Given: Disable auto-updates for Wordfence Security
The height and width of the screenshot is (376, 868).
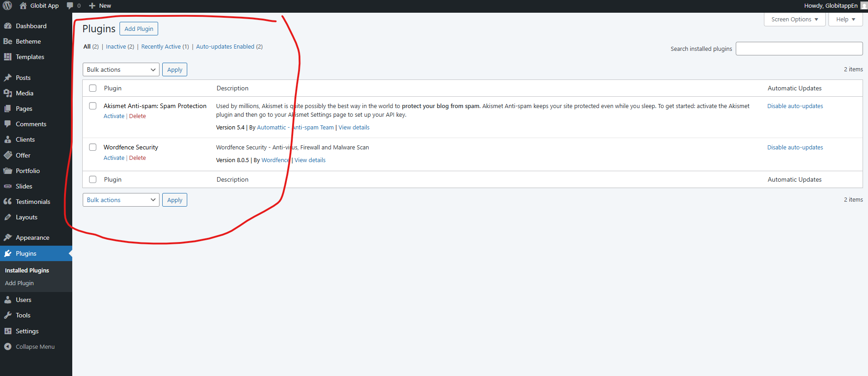Looking at the screenshot, I should click(795, 148).
